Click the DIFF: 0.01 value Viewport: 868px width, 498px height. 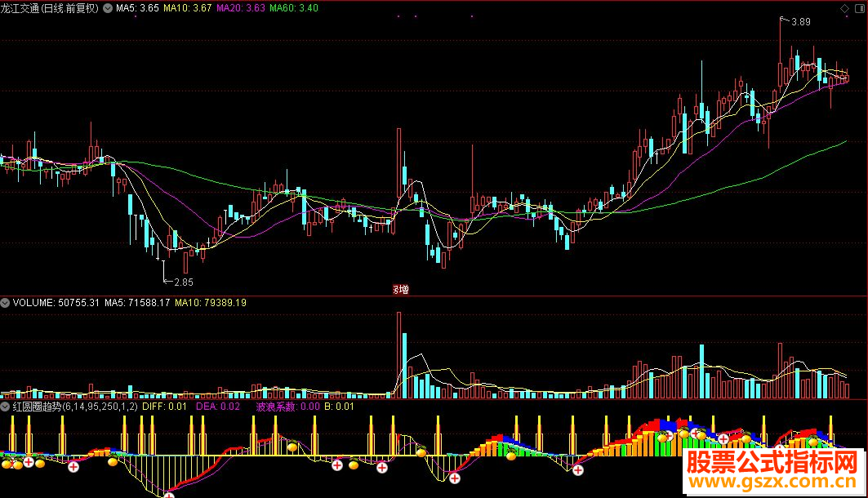[x=164, y=407]
